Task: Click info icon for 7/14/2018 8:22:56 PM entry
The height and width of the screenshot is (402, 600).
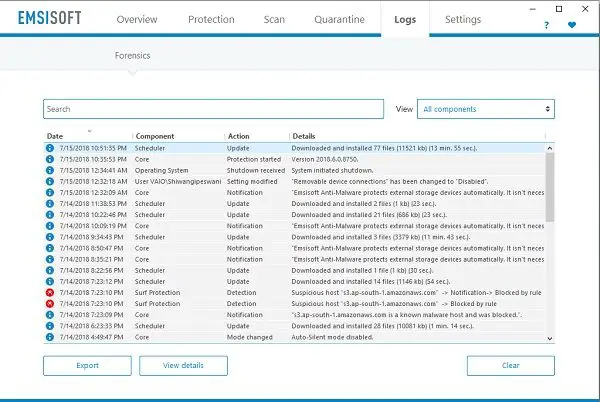Action: (50, 270)
